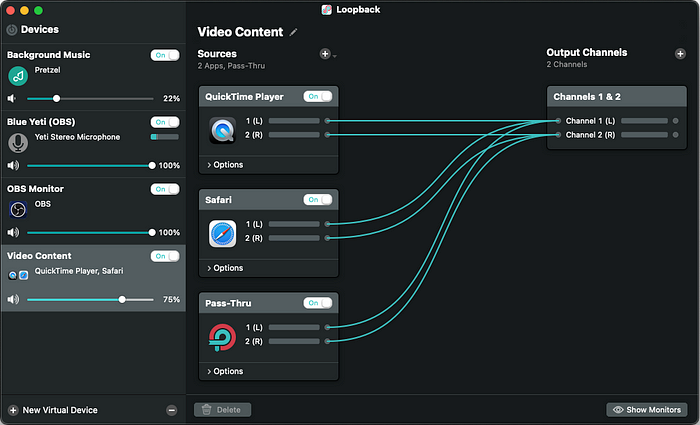
Task: Click the QuickTime Player card title
Action: coord(244,97)
